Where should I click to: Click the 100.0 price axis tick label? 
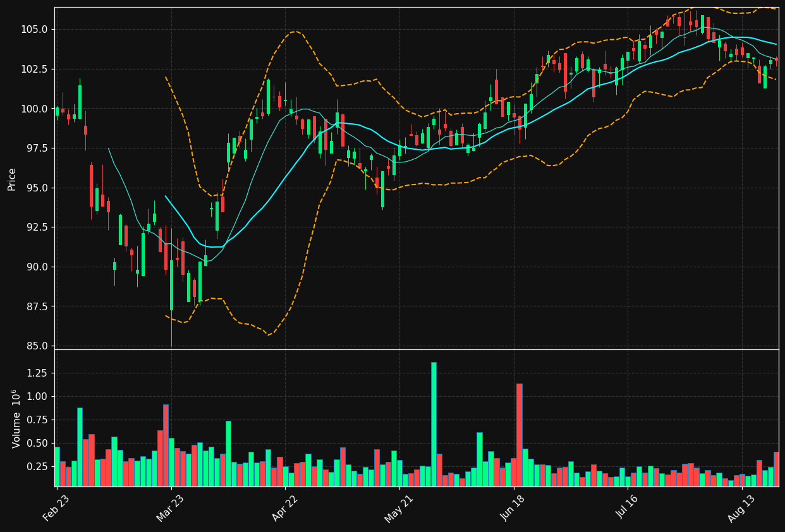35,109
